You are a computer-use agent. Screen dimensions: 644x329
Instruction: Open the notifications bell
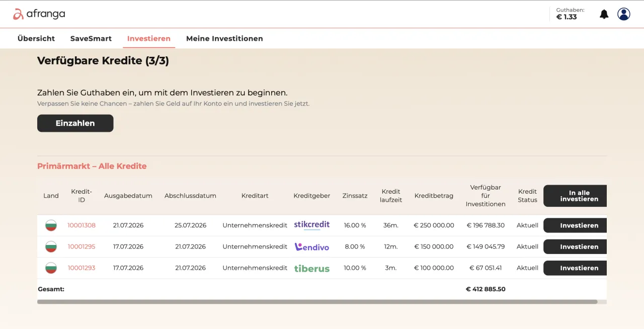click(604, 14)
